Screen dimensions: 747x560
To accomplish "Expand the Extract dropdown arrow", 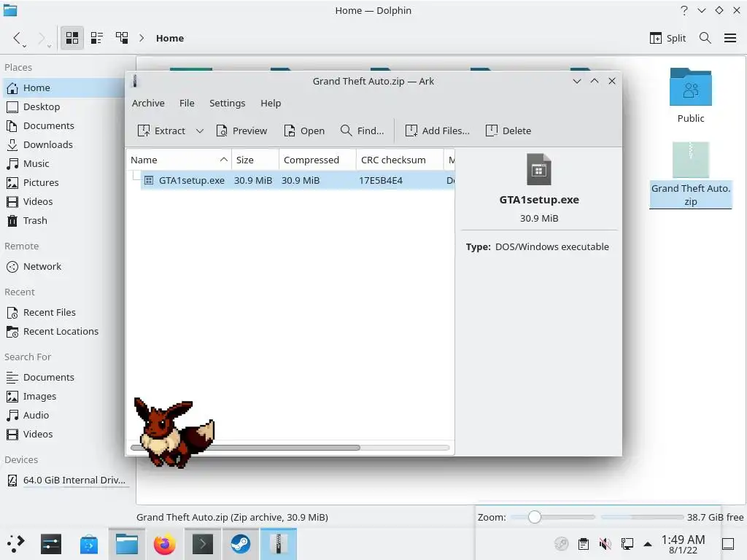I will tap(200, 131).
